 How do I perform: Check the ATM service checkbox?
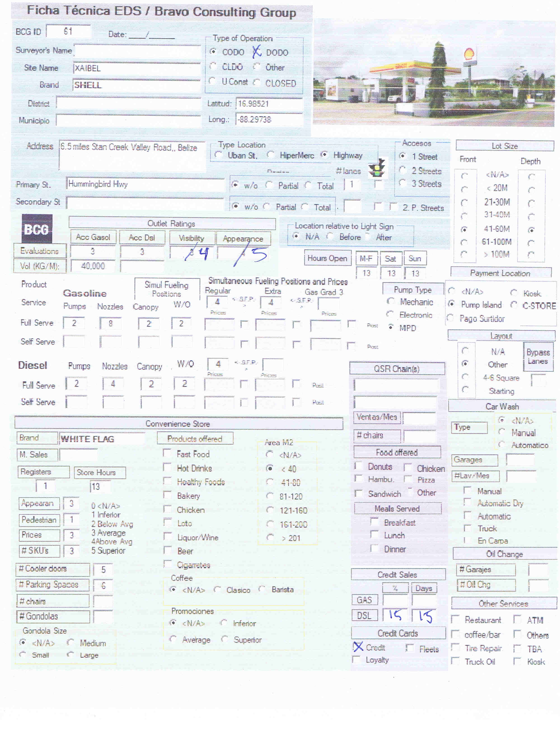(x=517, y=620)
